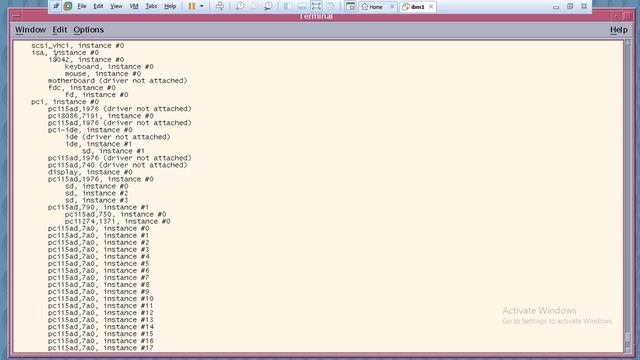
Task: Click the 'mouse, instance #0' line
Action: 103,73
